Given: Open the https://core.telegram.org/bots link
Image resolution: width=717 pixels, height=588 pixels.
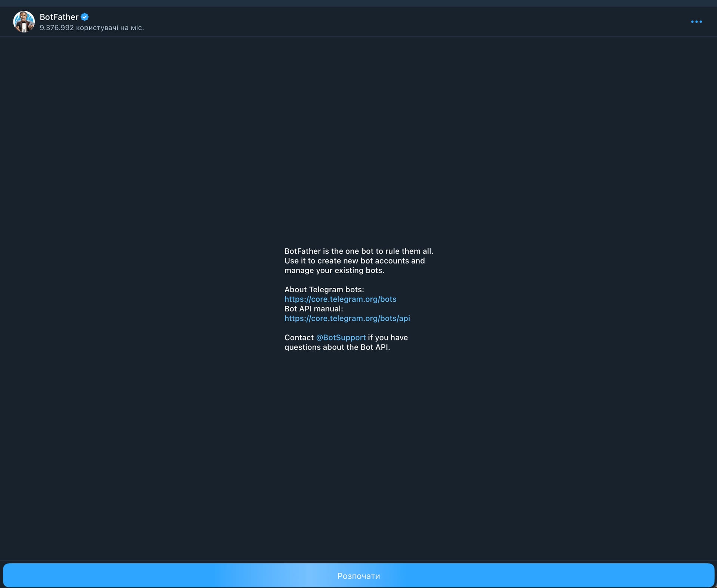Looking at the screenshot, I should click(x=340, y=299).
